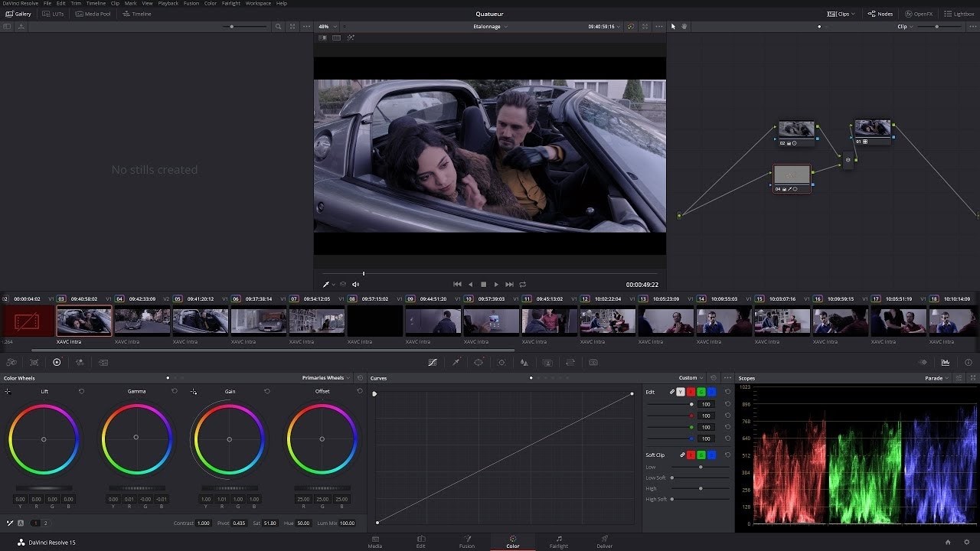Viewport: 980px width, 551px height.
Task: Open the Camera Raw palette
Action: [x=11, y=362]
